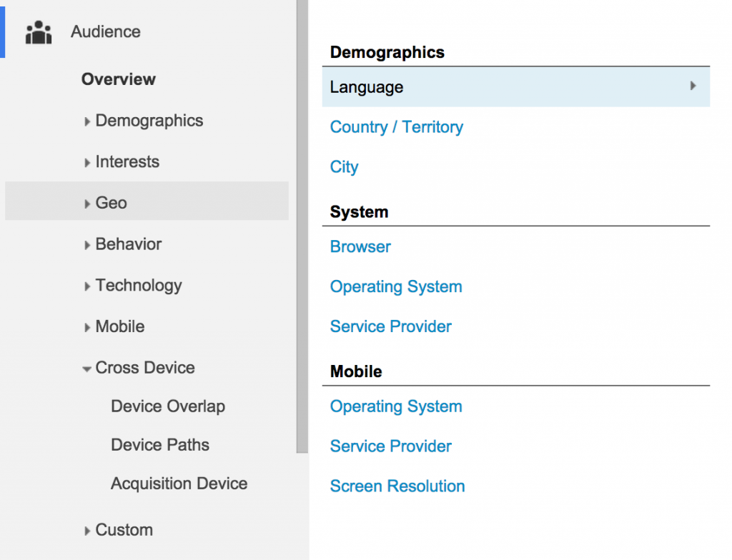This screenshot has height=560, width=732.
Task: Open the Screen Resolution report
Action: pyautogui.click(x=397, y=486)
